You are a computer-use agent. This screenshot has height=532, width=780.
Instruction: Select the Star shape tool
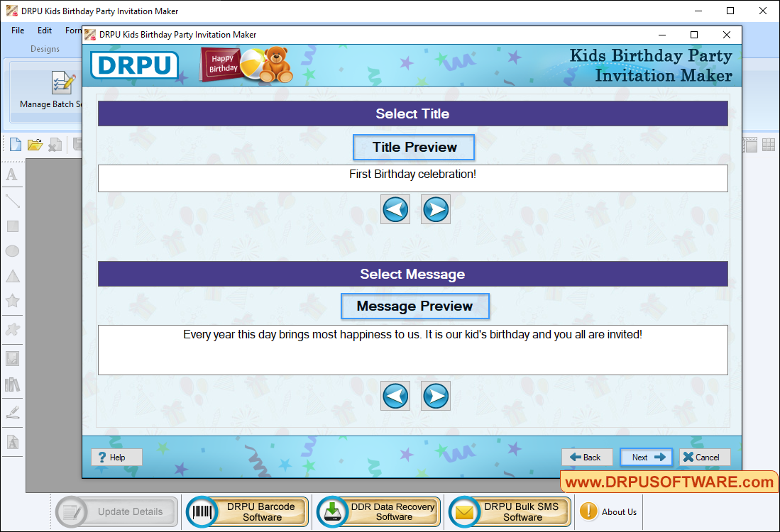pos(11,301)
